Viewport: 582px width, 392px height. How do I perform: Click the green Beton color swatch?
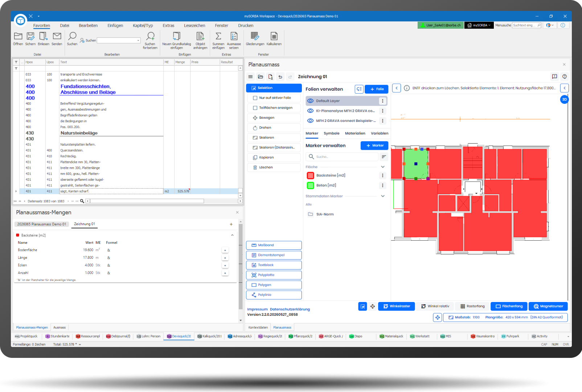coord(311,185)
